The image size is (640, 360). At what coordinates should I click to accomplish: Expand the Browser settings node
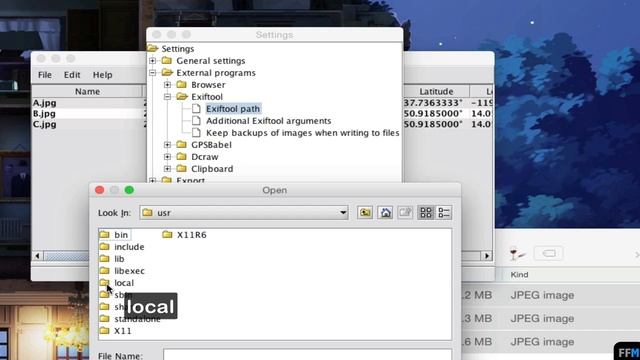(x=167, y=85)
